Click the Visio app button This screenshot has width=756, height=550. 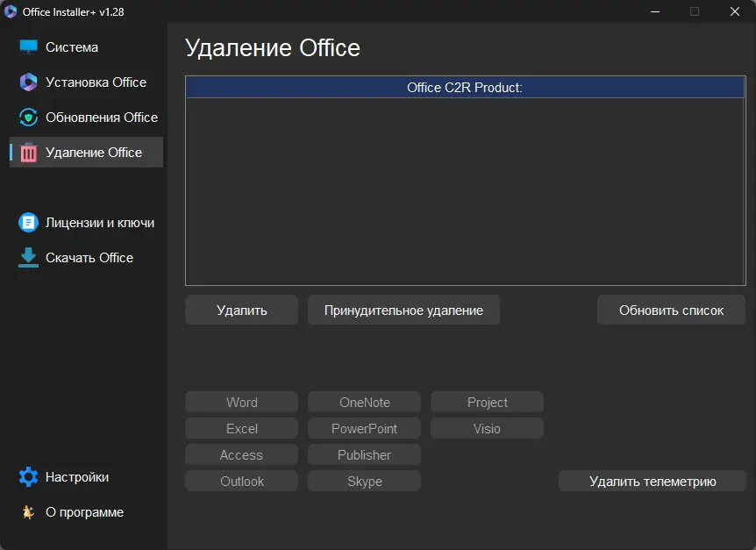pos(487,429)
